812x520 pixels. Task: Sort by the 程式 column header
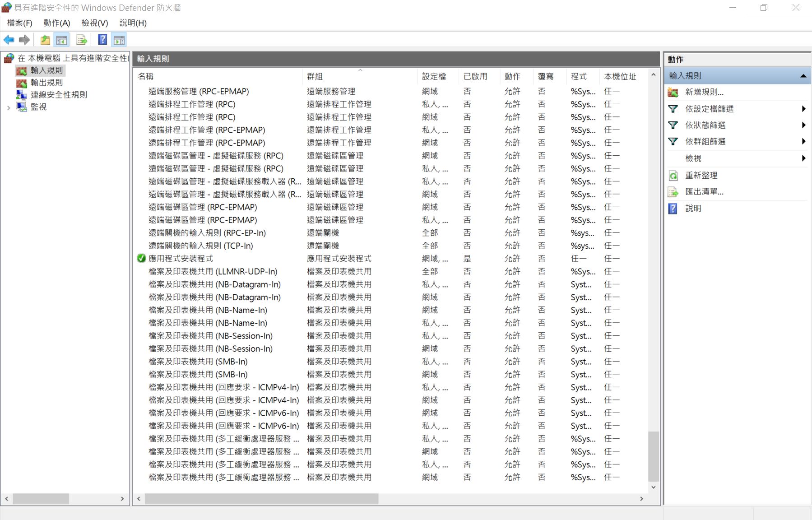point(583,76)
